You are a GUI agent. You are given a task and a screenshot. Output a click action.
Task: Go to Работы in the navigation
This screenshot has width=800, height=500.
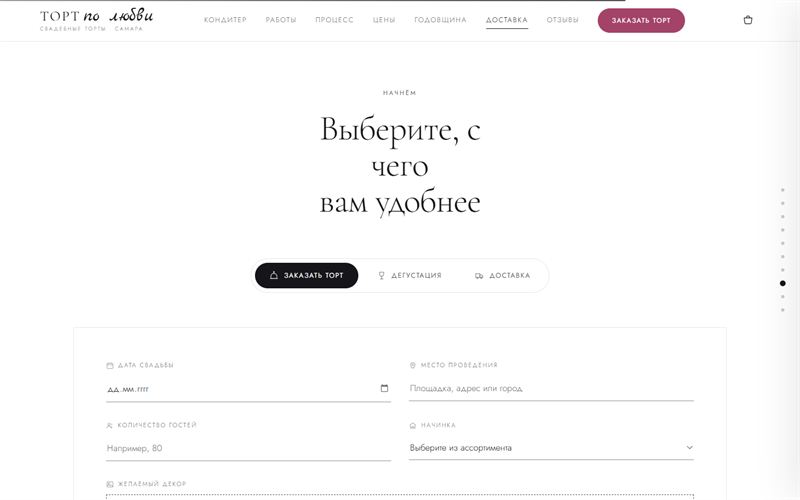[x=281, y=20]
